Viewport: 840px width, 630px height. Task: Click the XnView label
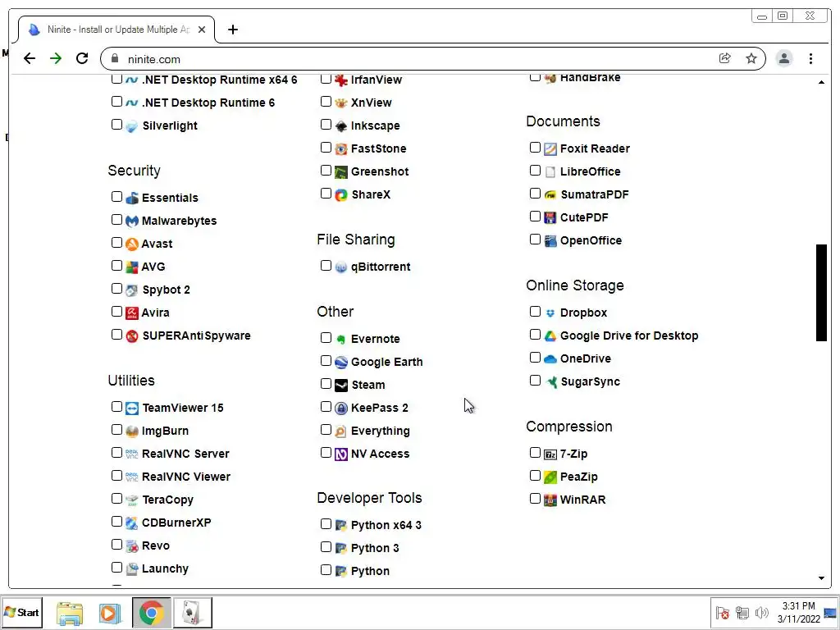[372, 103]
